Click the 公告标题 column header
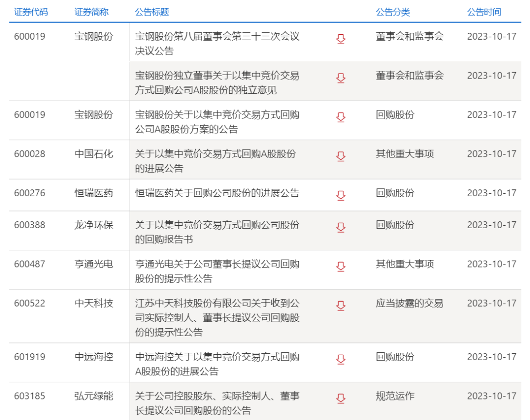 pyautogui.click(x=152, y=12)
